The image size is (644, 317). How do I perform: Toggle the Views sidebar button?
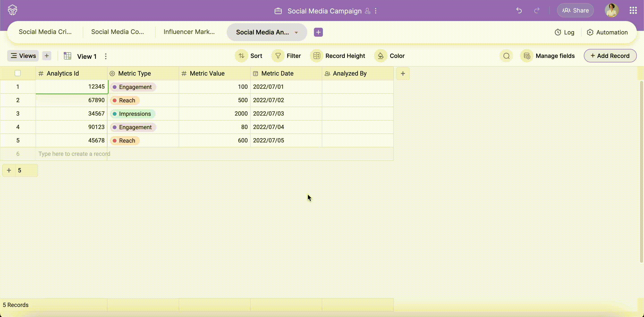tap(23, 56)
